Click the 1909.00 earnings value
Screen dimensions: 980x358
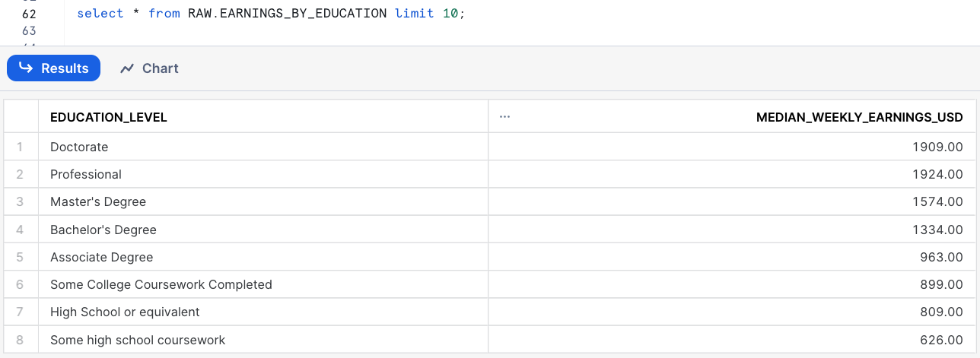tap(937, 147)
